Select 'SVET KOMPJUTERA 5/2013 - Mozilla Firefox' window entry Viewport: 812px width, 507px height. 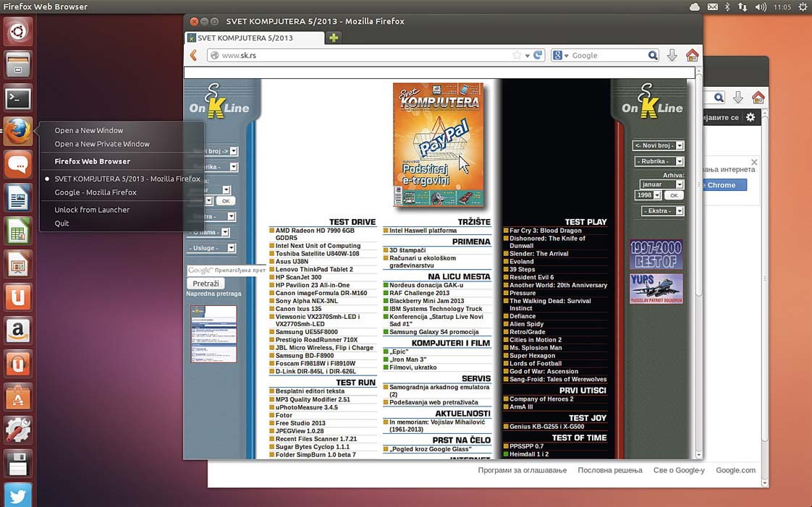[127, 179]
